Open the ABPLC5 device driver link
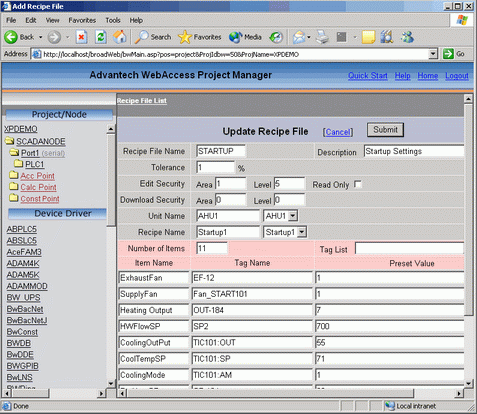Screen dimensions: 477x414 coord(22,229)
